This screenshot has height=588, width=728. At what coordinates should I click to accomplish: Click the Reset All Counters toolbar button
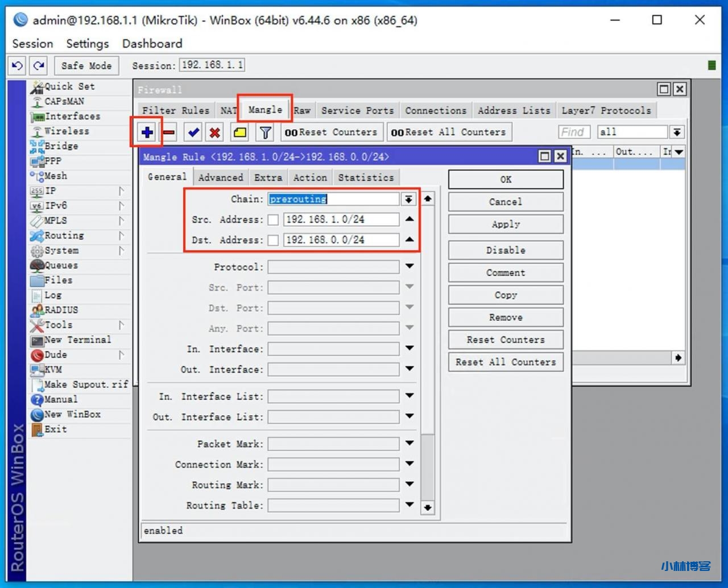pyautogui.click(x=449, y=132)
